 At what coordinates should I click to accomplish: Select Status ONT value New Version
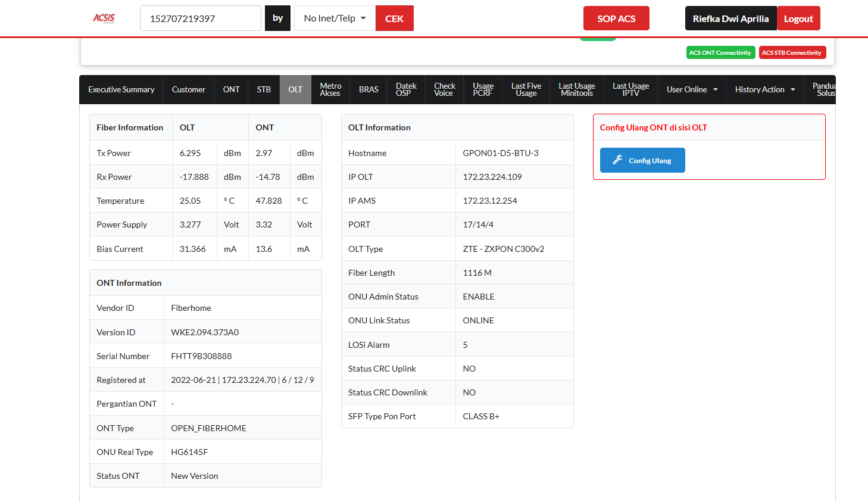195,476
